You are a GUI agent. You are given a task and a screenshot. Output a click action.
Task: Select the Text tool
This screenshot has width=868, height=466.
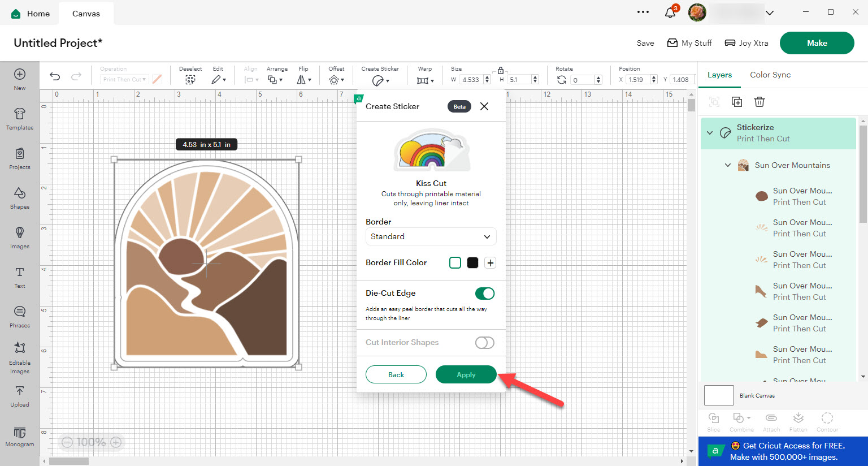coord(19,278)
